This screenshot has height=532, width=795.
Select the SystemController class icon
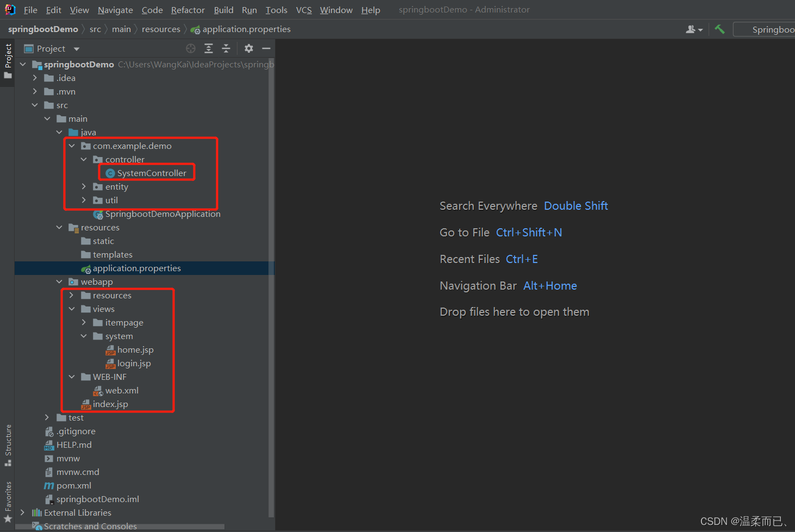tap(110, 173)
